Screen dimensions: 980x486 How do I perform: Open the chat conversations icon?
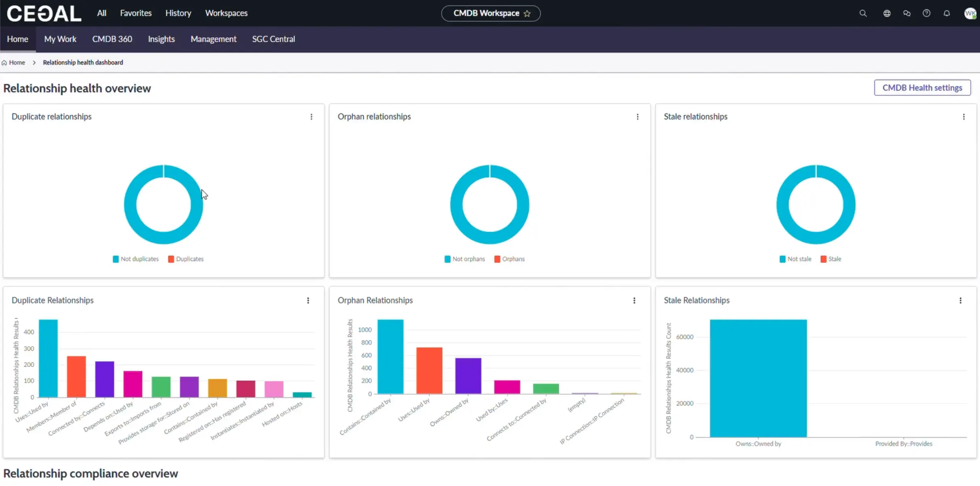coord(907,13)
